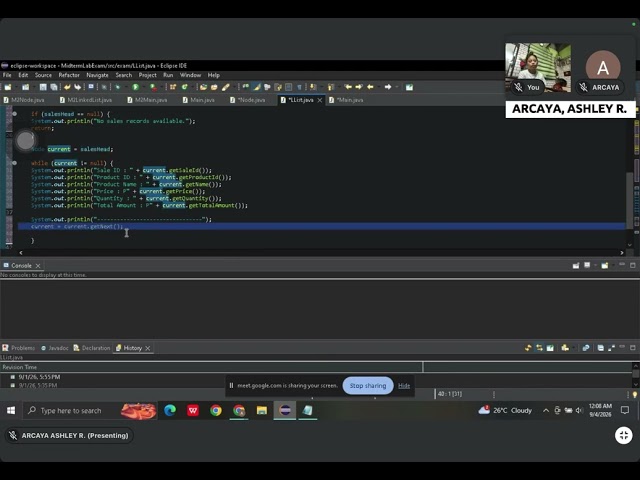Click the ARCAYA participant avatar tile
640x480 pixels.
click(x=603, y=68)
